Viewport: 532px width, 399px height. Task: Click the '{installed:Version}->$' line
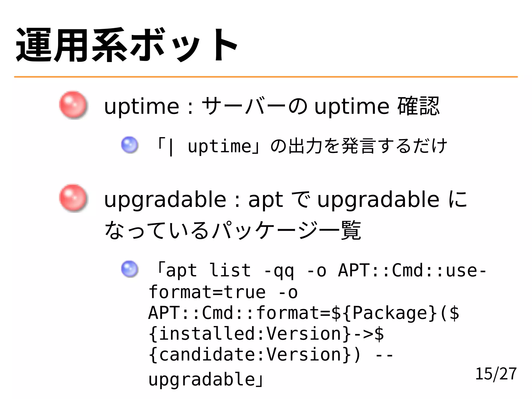click(266, 334)
